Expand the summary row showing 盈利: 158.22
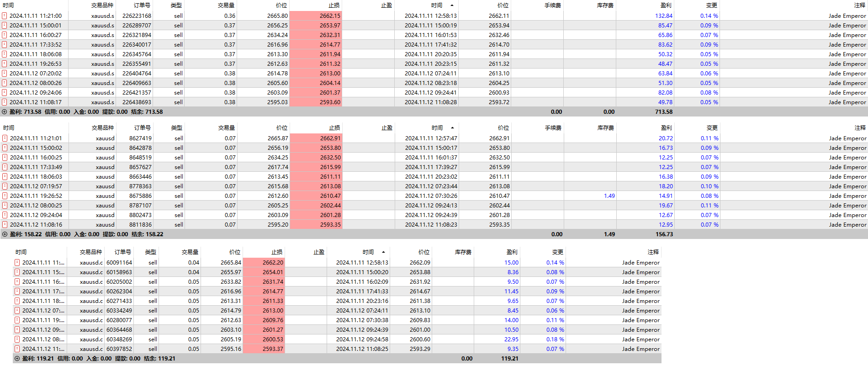Screen dimensions: 868x366 point(5,234)
